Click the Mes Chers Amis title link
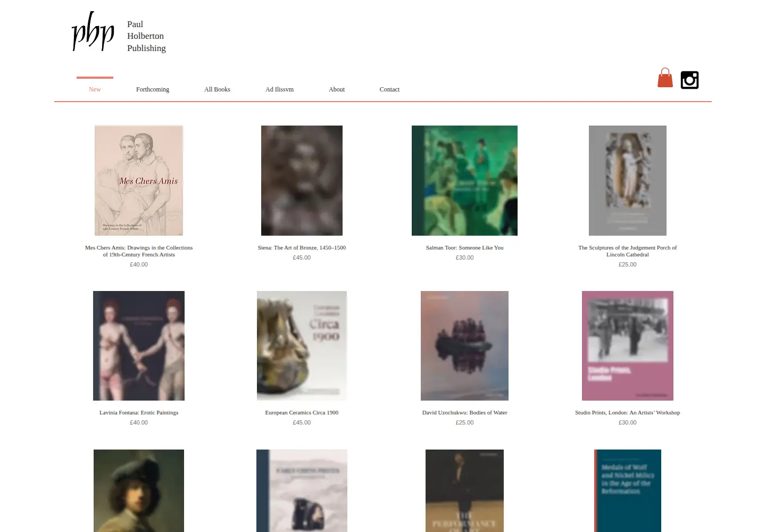This screenshot has width=766, height=532. [x=139, y=251]
